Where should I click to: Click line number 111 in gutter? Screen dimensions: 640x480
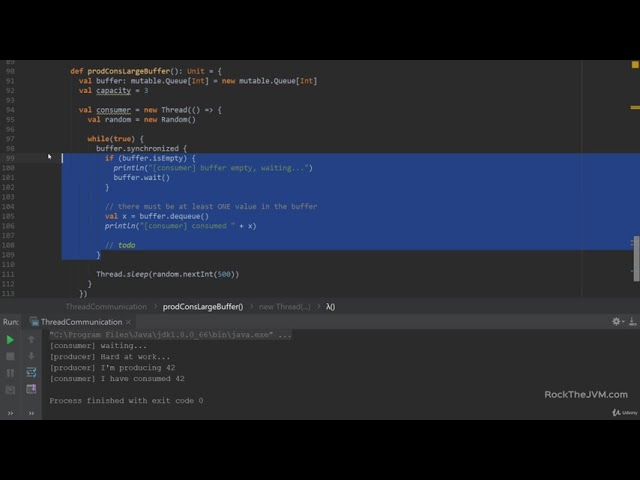[8, 274]
